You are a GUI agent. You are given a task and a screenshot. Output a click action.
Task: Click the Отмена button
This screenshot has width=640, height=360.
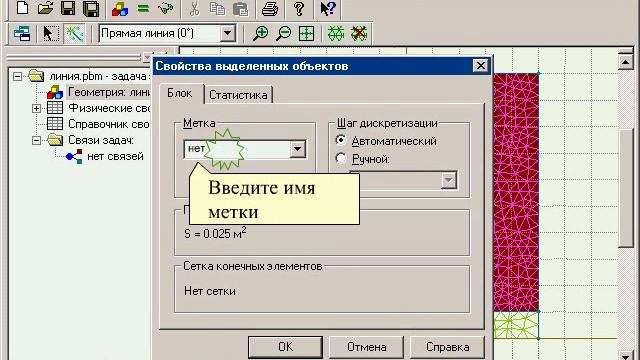point(367,347)
